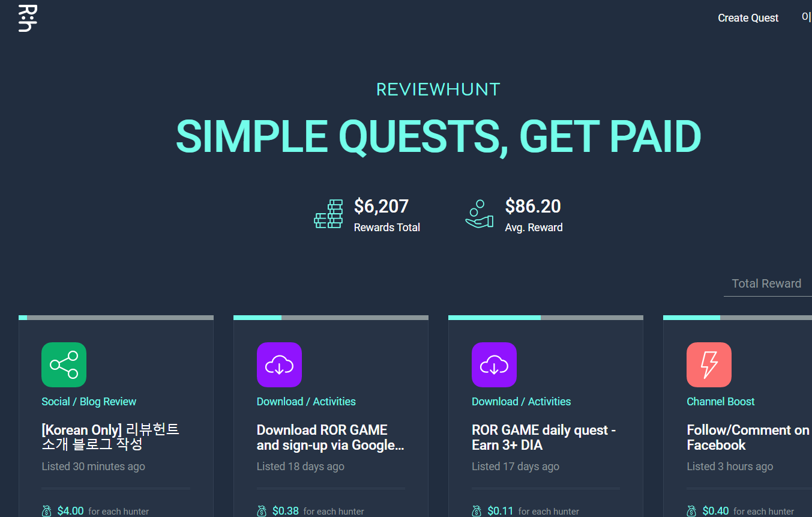Screen dimensions: 812x517
Task: Open Download / Activities category on Download ROR GAME card
Action: [306, 402]
